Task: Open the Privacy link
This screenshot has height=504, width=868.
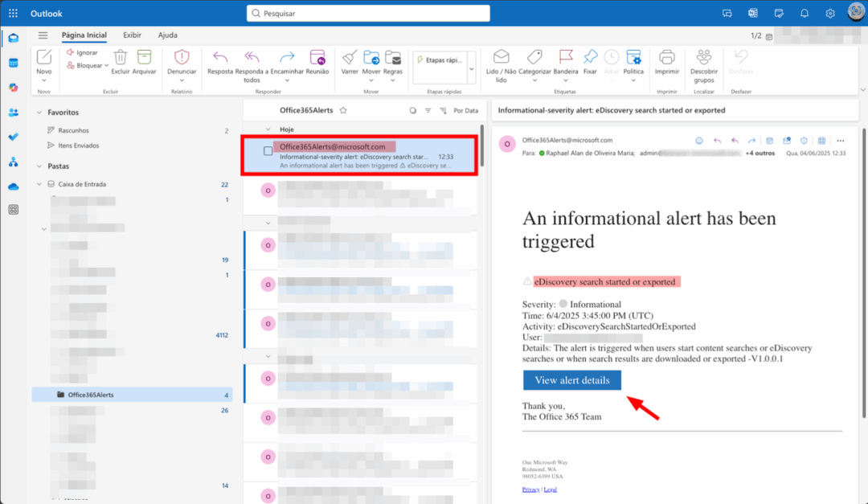Action: click(x=530, y=490)
